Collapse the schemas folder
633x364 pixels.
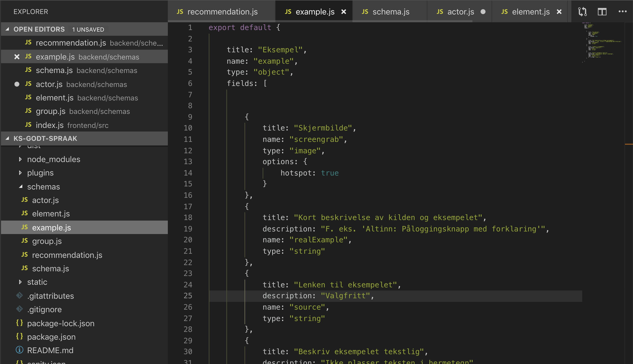(84, 187)
